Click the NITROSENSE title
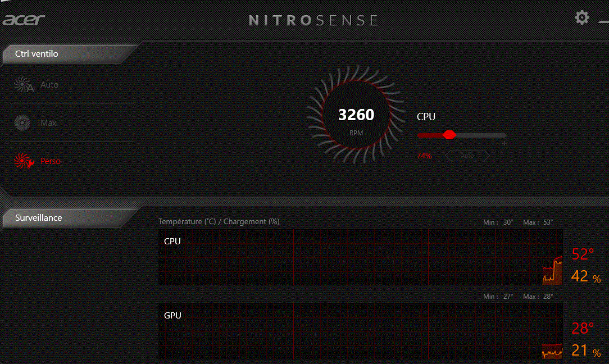Screen dimensions: 609x364 [313, 20]
